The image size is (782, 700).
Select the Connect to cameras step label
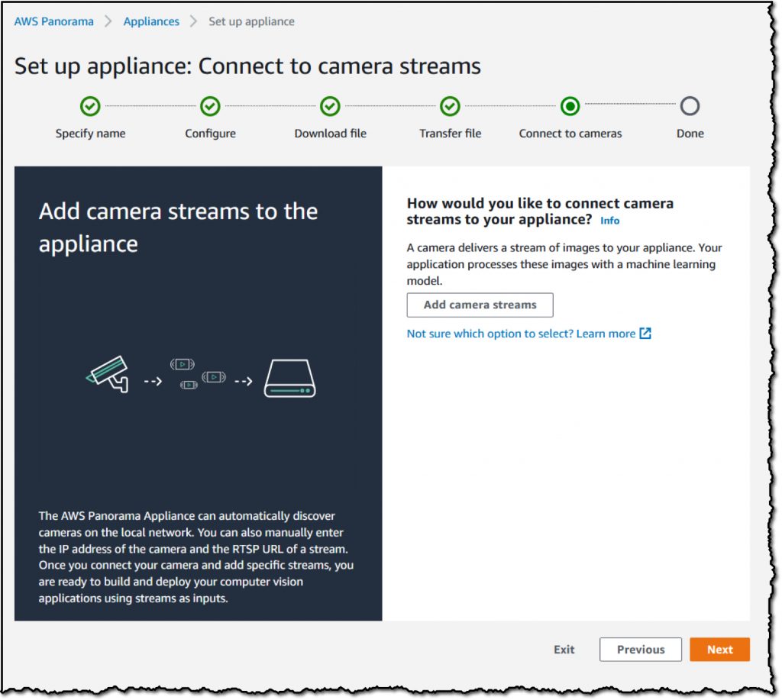tap(570, 134)
